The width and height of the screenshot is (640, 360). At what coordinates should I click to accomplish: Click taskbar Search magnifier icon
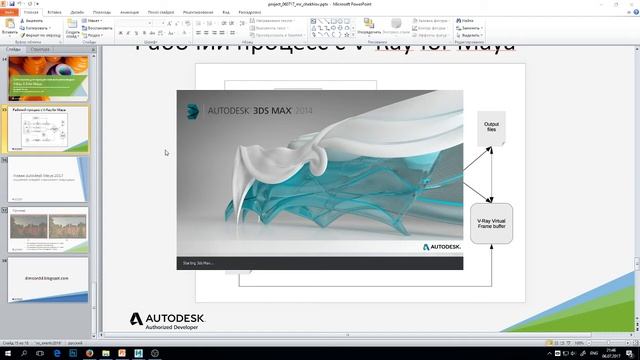pyautogui.click(x=24, y=353)
